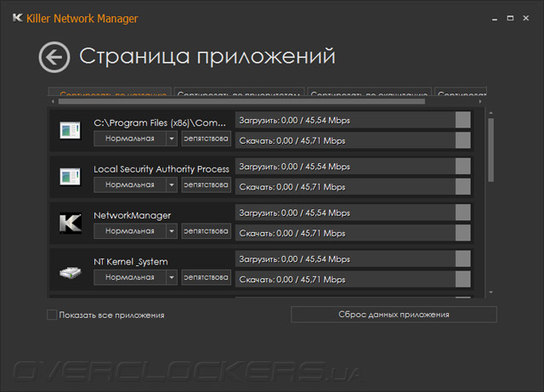Click upload limit slider handle for Local Security Authority

pos(462,166)
